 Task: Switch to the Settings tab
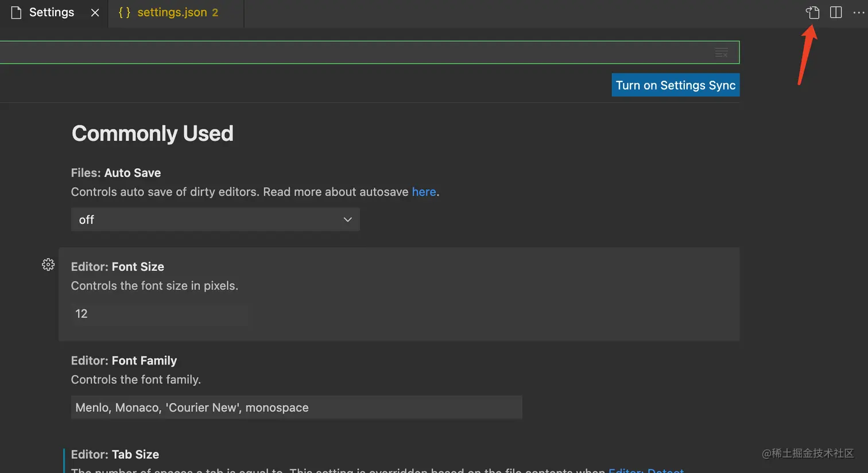52,13
